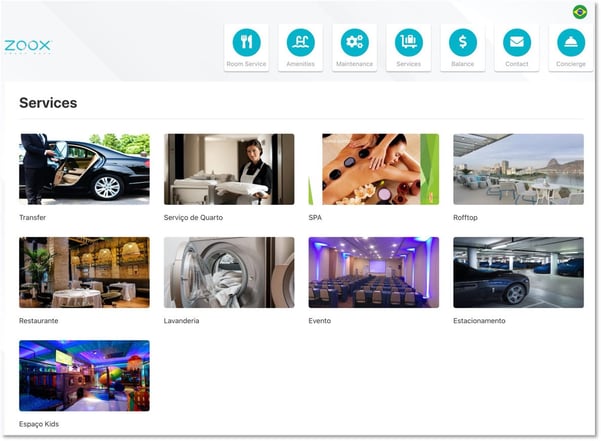This screenshot has height=441, width=601.
Task: Click the Transfer label
Action: pyautogui.click(x=33, y=217)
